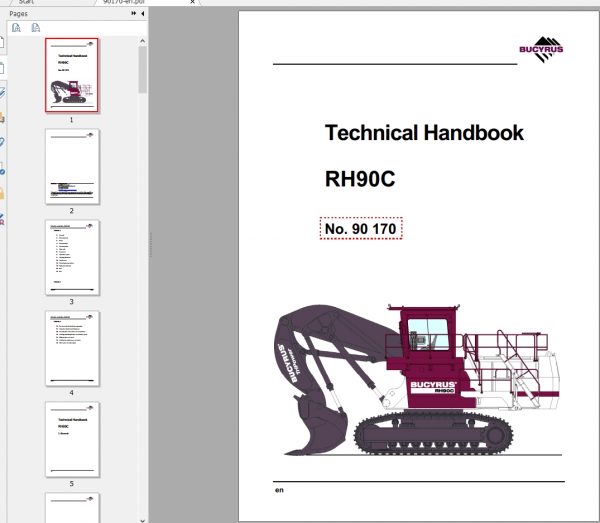The image size is (600, 523).
Task: Click page number label 5
Action: point(72,484)
